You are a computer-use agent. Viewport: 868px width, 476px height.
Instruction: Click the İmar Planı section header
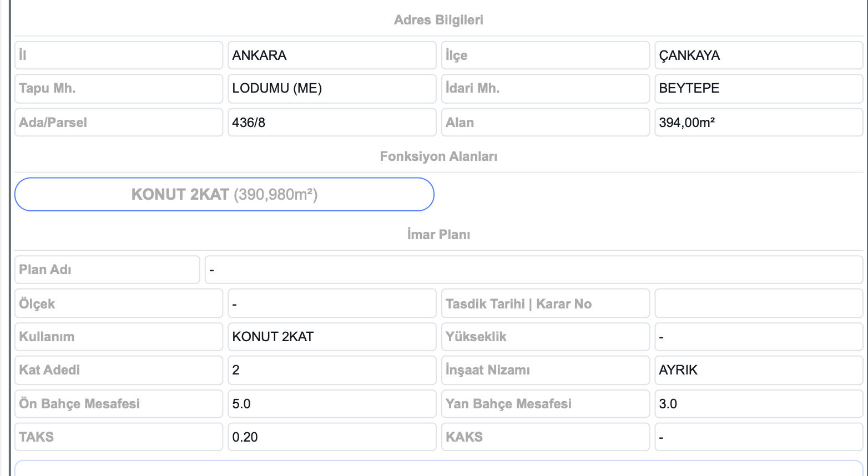point(438,235)
